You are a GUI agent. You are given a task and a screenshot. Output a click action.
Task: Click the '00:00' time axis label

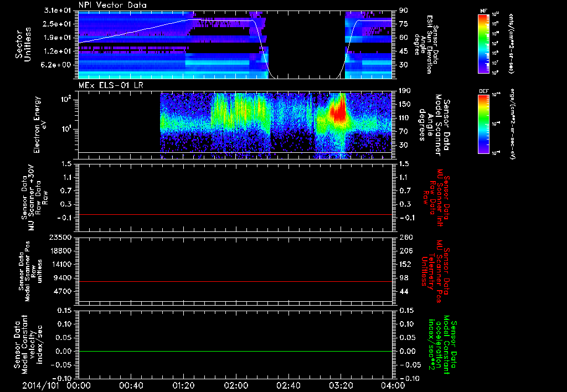pos(79,385)
